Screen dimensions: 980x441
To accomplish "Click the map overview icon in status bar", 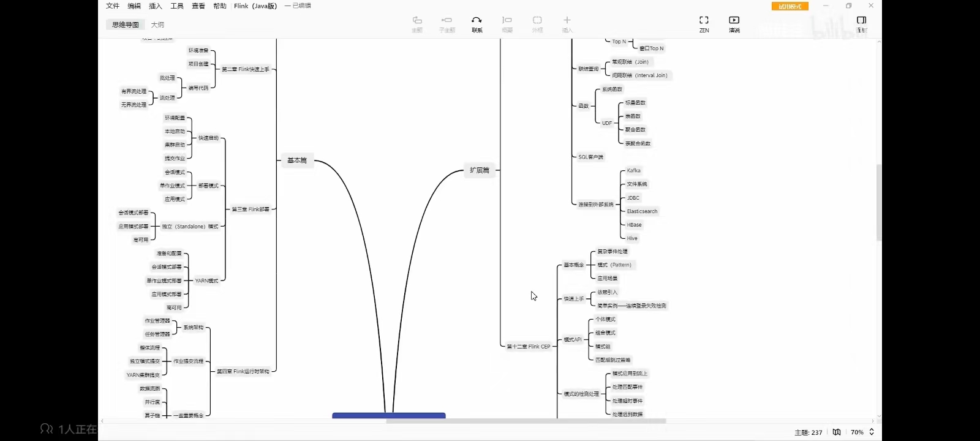I will click(837, 432).
